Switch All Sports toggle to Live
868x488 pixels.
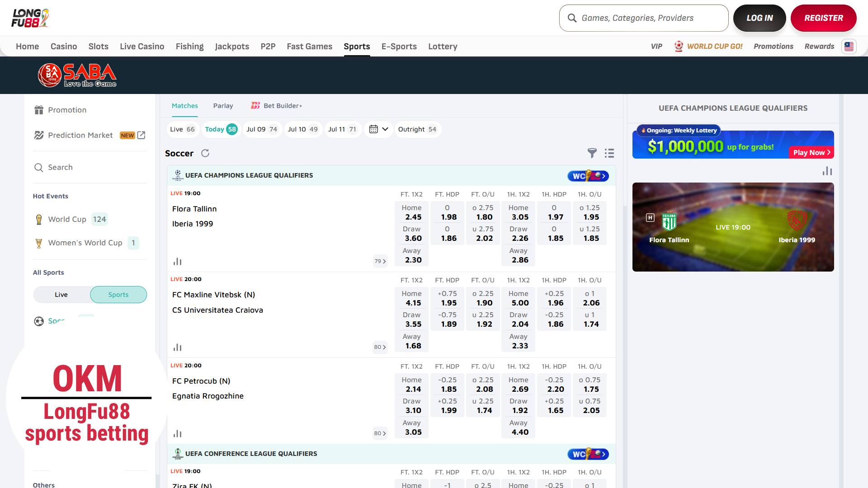coord(61,295)
